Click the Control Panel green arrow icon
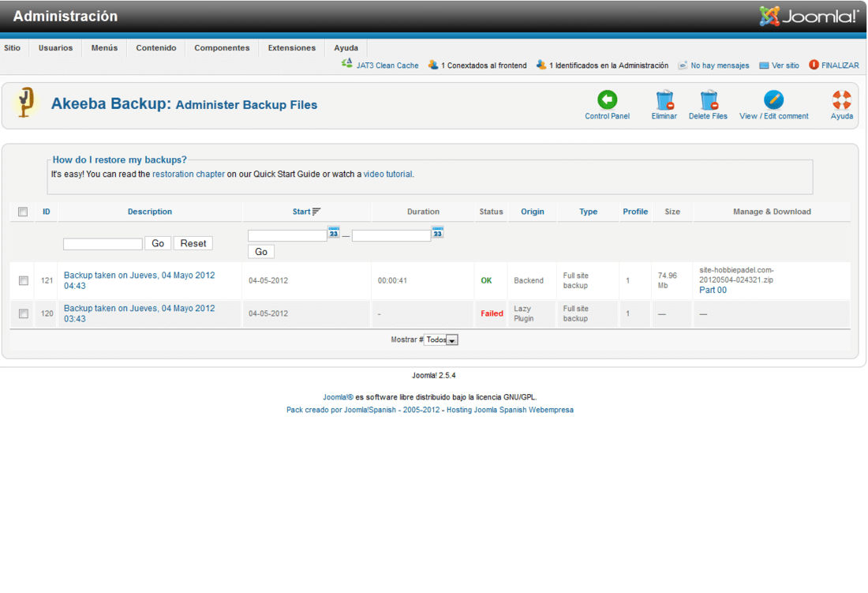The height and width of the screenshot is (593, 868). tap(608, 99)
